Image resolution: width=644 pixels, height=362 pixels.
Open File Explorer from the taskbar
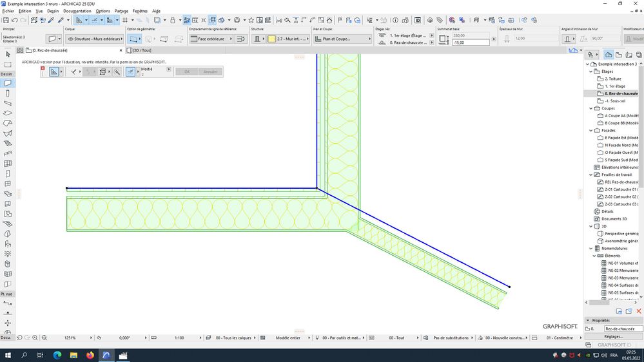pyautogui.click(x=73, y=355)
